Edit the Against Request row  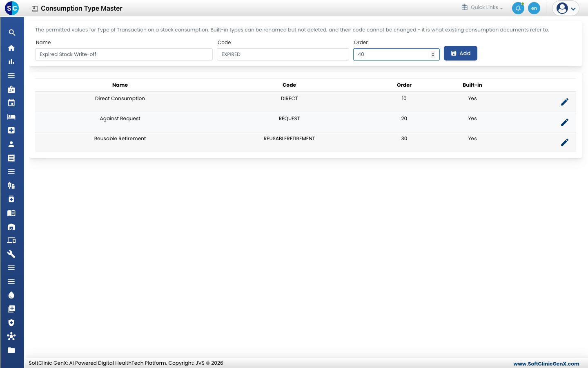pyautogui.click(x=565, y=122)
